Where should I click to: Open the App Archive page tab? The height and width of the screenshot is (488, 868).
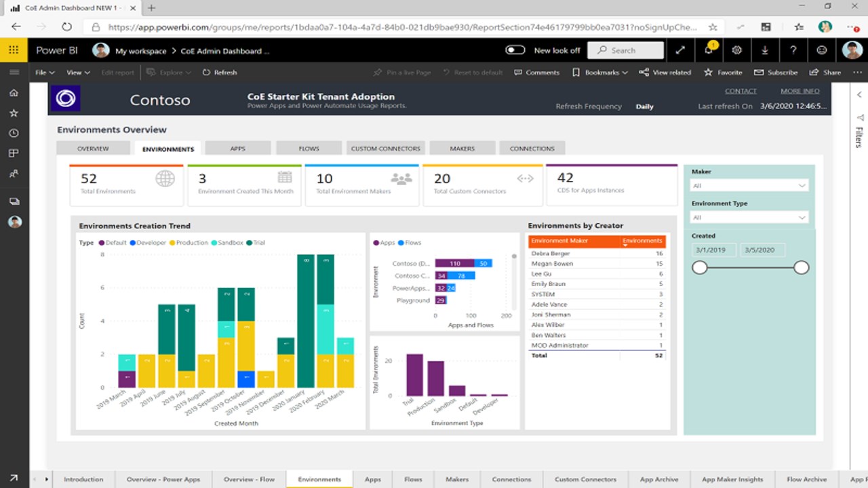click(659, 479)
